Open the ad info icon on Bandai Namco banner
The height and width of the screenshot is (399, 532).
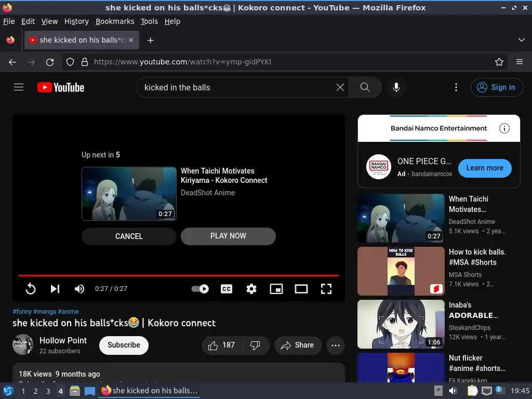(504, 128)
